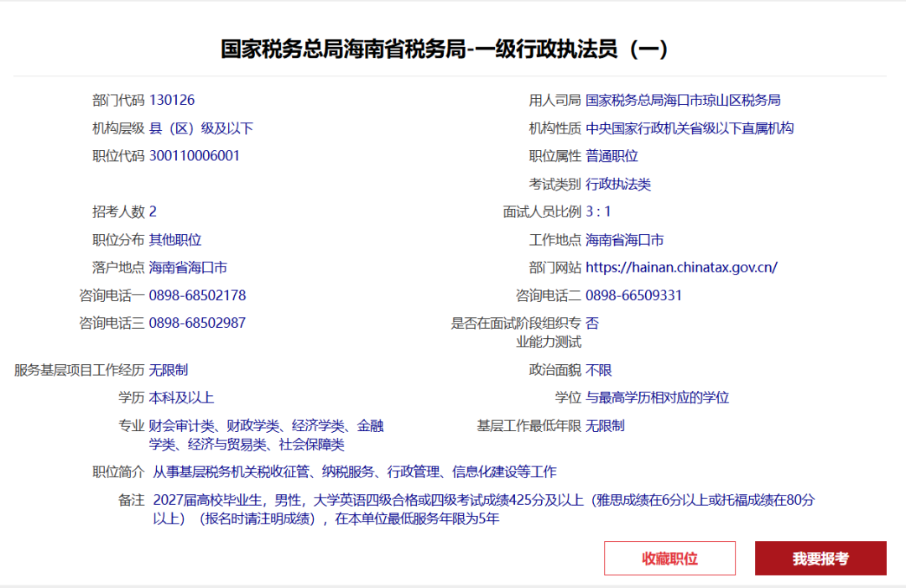Viewport: 906px width, 588px height.
Task: Click the 收藏职位 button
Action: [669, 558]
